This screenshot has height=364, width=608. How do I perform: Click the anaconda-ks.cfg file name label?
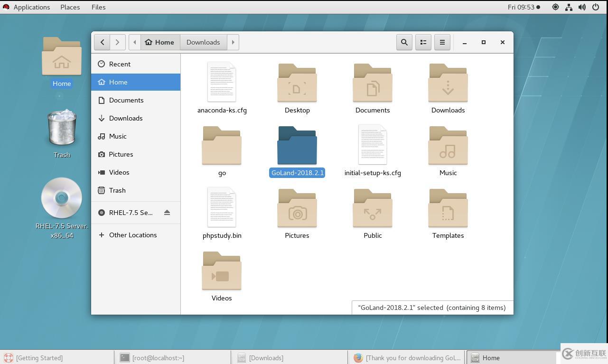point(222,110)
